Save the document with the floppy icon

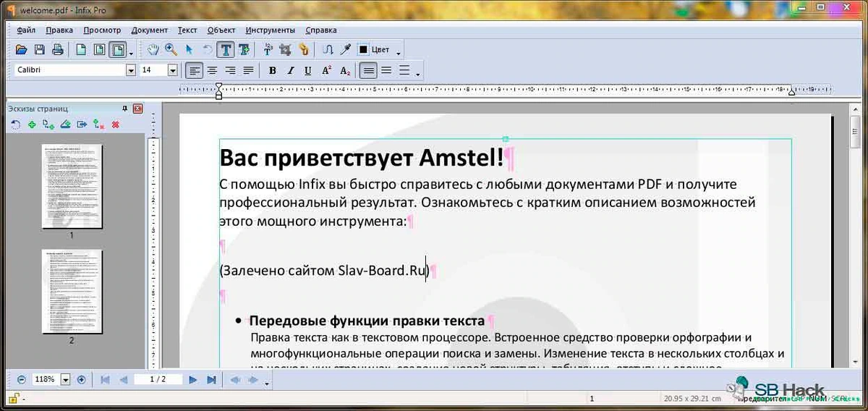tap(40, 50)
